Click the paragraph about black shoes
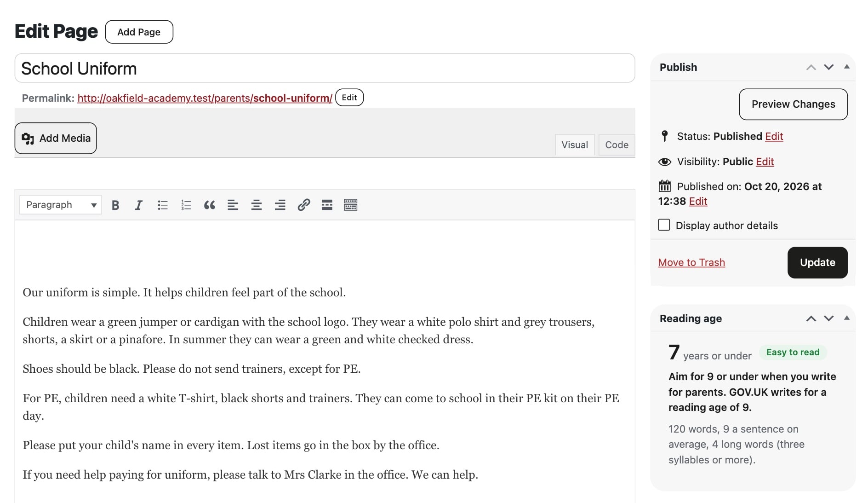868x503 pixels. [x=192, y=369]
